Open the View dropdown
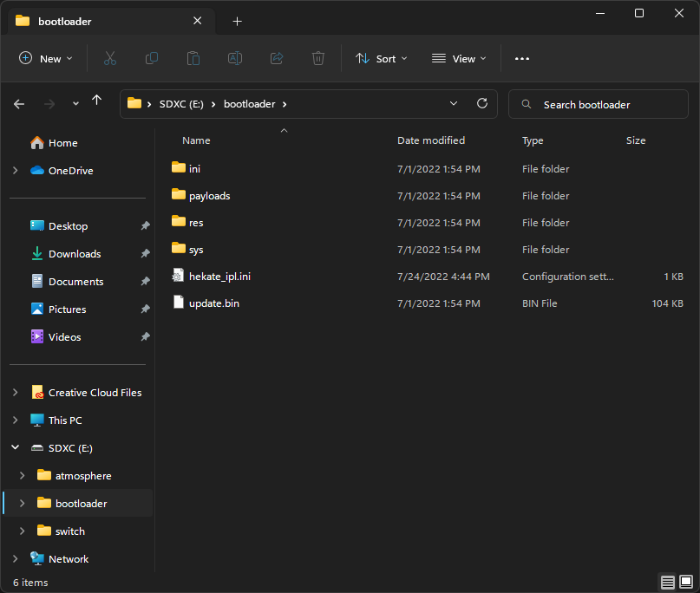 pyautogui.click(x=458, y=58)
